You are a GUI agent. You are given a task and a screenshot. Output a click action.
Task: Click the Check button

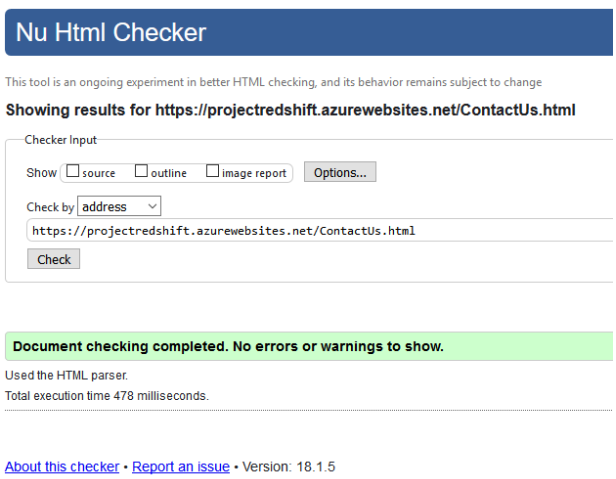click(x=53, y=259)
